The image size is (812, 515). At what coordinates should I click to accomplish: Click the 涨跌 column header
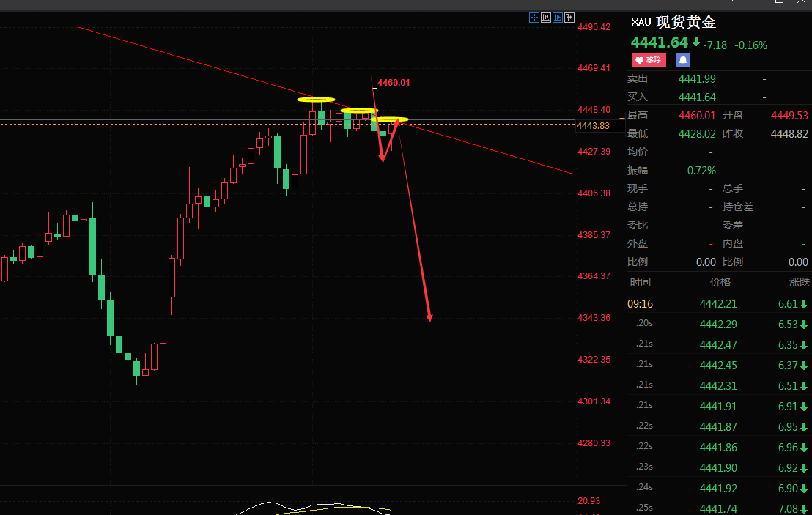(799, 282)
